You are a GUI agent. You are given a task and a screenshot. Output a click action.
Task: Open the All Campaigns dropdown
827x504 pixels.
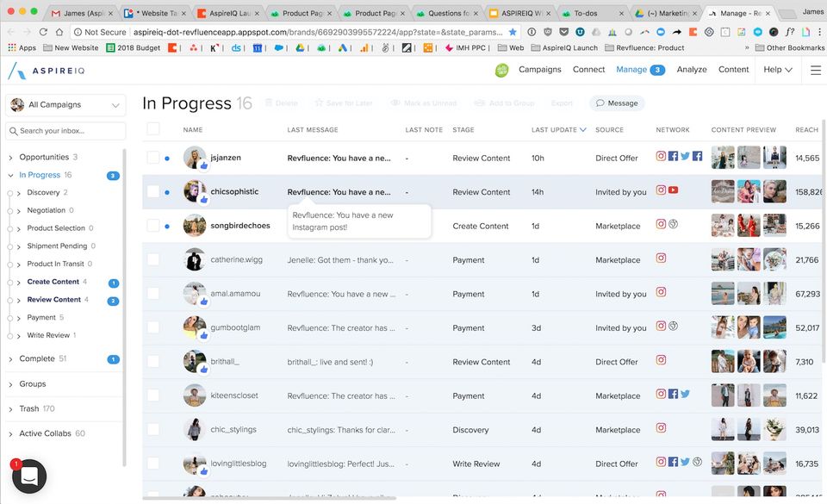(x=65, y=105)
